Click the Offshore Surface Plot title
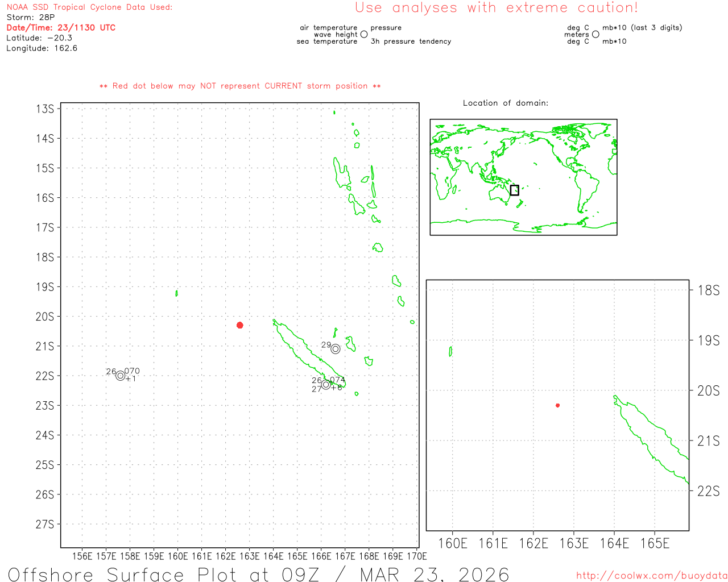 (x=258, y=574)
